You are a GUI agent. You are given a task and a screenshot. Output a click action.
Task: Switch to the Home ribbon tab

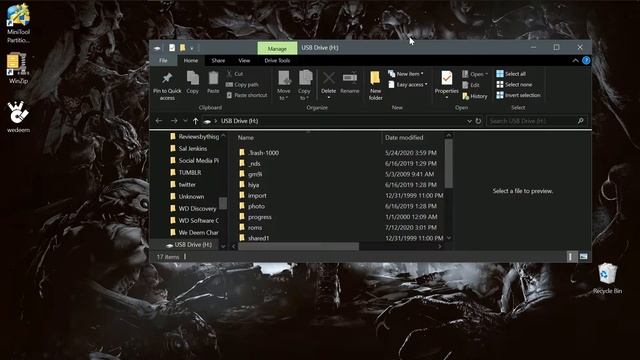click(191, 60)
